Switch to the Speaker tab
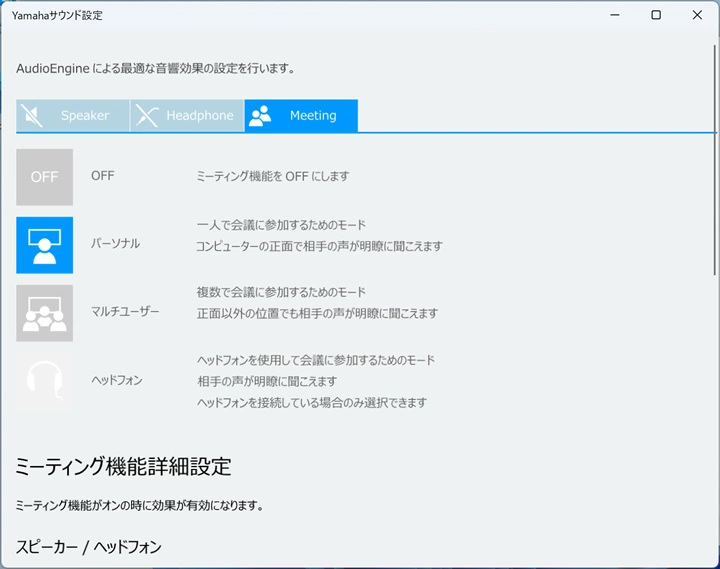The height and width of the screenshot is (569, 720). [x=85, y=116]
